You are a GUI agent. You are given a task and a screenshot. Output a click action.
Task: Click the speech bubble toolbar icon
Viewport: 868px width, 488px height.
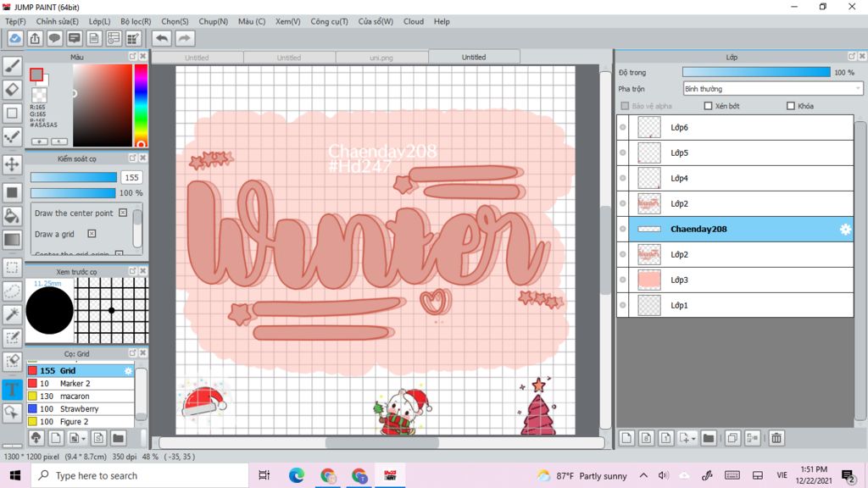pos(54,38)
